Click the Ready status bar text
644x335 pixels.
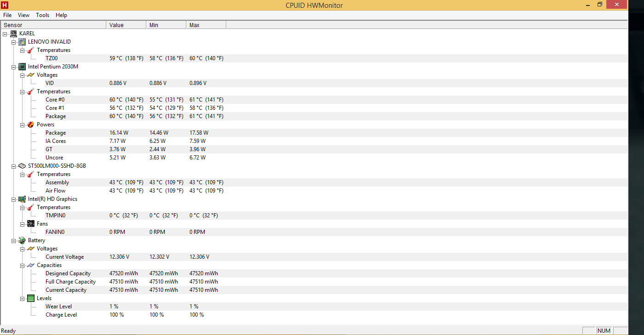[8, 331]
